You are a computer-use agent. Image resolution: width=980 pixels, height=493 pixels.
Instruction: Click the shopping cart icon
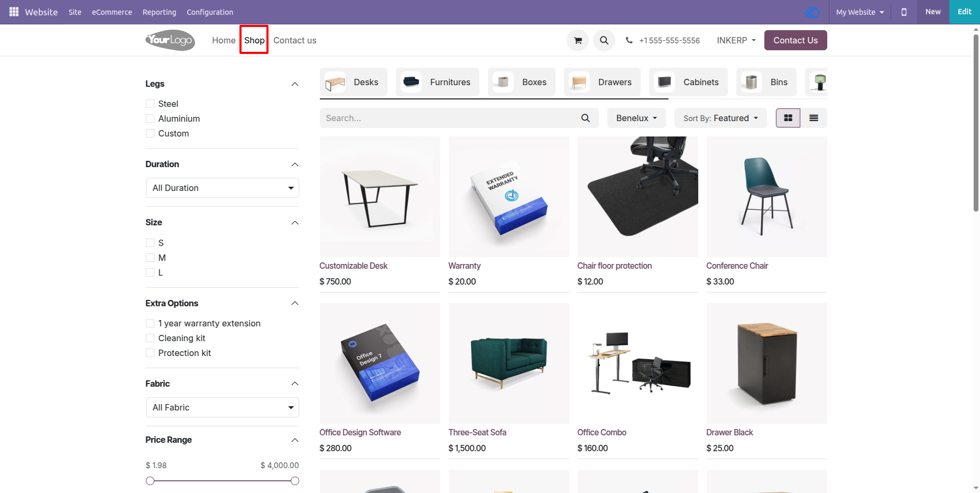578,40
